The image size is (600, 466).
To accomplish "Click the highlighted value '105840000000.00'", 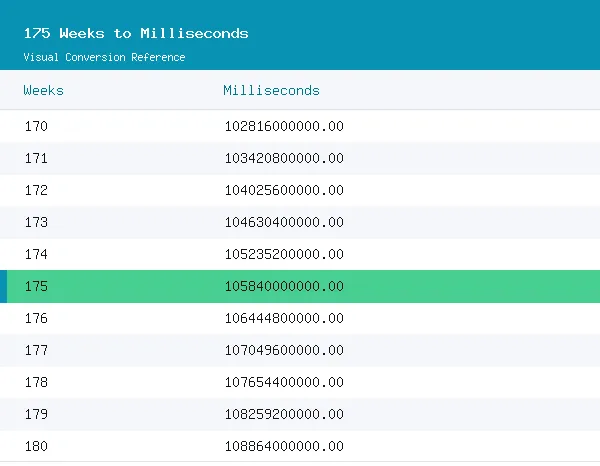I will point(284,286).
